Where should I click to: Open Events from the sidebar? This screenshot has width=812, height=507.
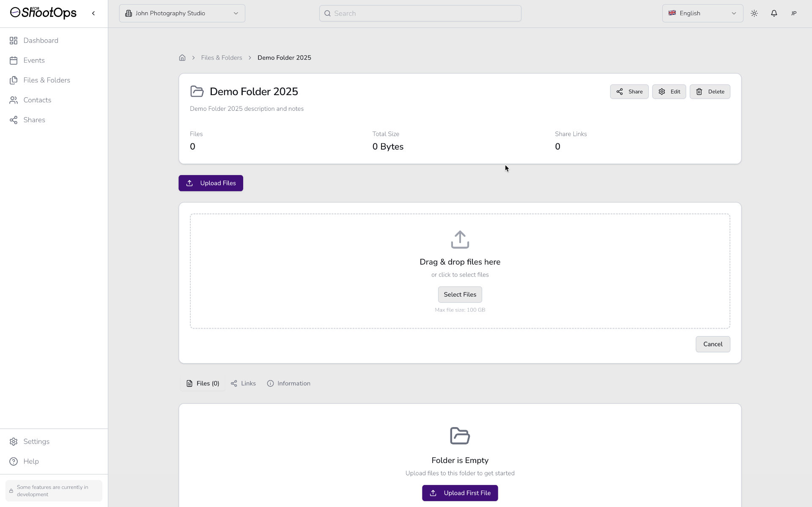(34, 60)
